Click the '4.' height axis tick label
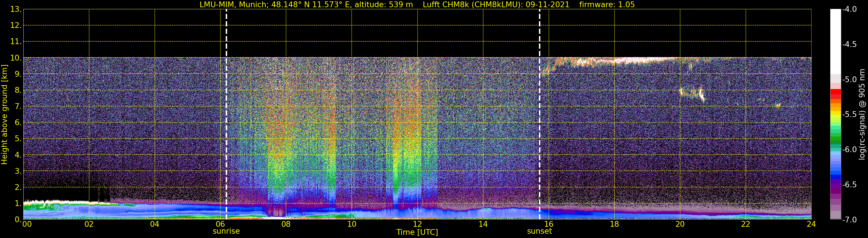The width and height of the screenshot is (868, 238). [18, 155]
